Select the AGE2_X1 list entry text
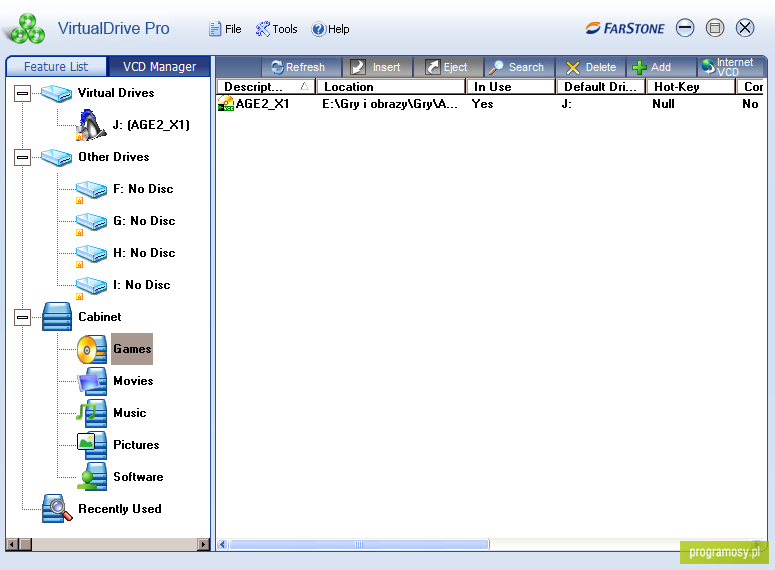The image size is (775, 570). tap(262, 104)
